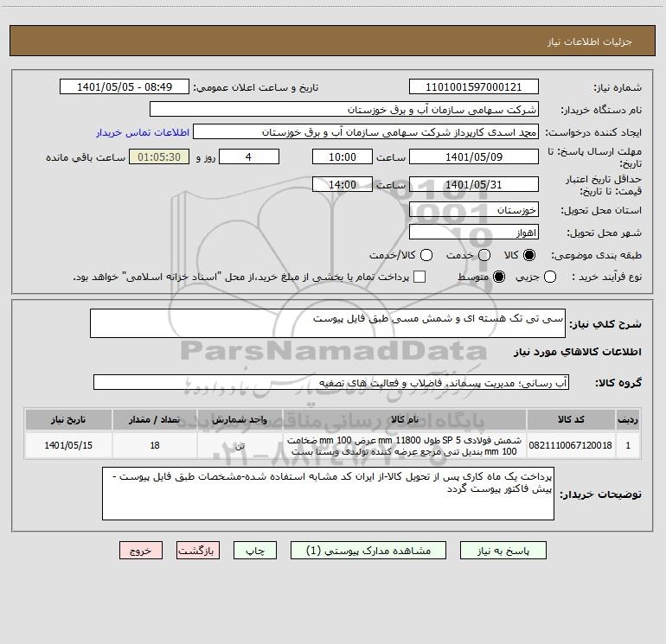Choose the متوسط purchase process option

pyautogui.click(x=499, y=277)
